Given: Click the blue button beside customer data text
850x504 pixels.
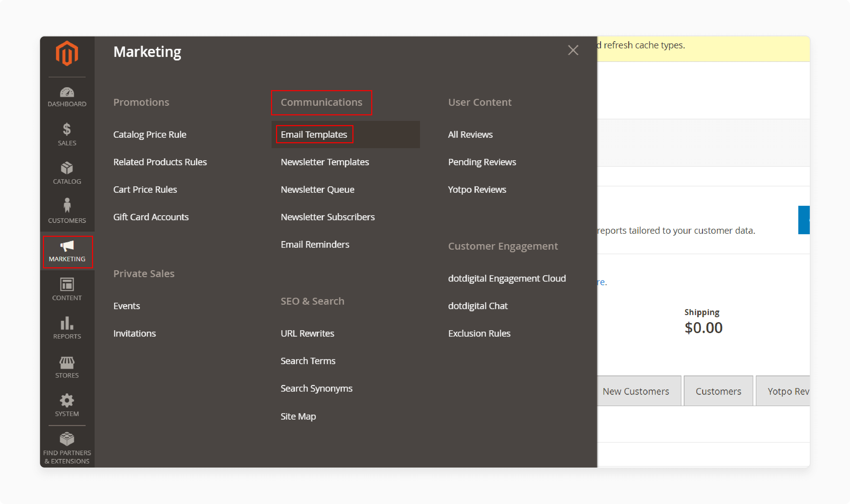Looking at the screenshot, I should tap(804, 220).
